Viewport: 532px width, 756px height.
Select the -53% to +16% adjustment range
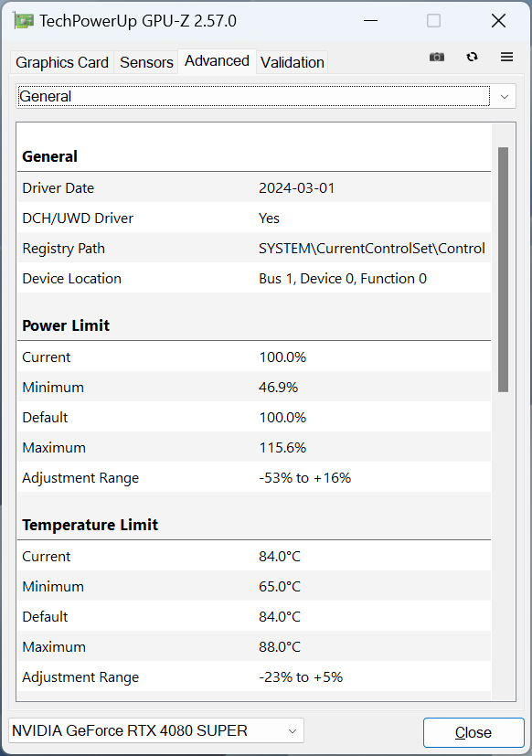pos(304,478)
